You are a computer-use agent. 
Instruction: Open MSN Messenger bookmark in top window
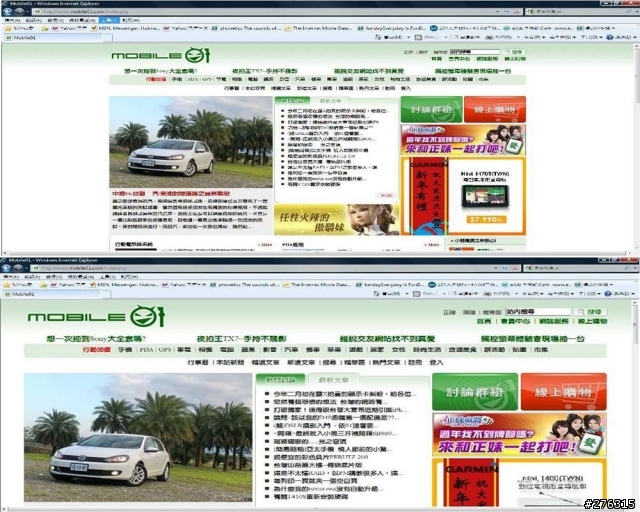(125, 28)
